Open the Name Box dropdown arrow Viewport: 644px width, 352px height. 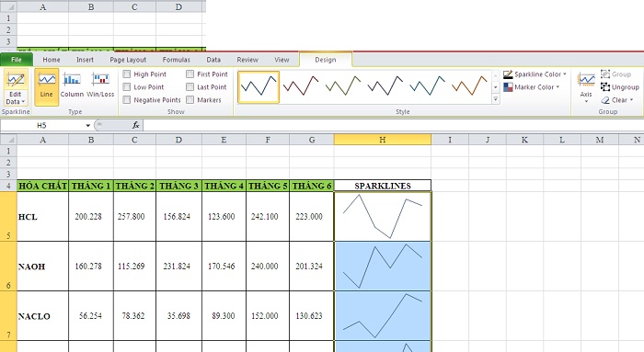(x=88, y=126)
